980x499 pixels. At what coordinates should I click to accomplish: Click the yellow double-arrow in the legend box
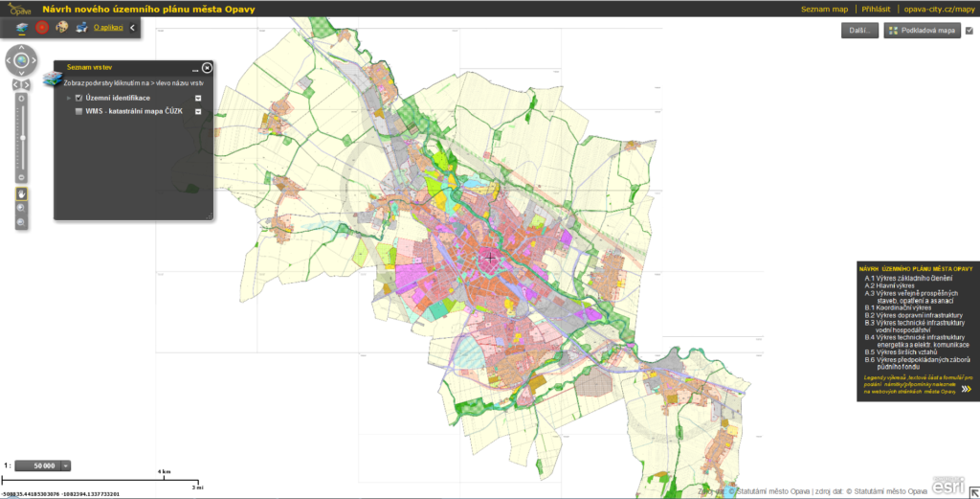[x=967, y=389]
